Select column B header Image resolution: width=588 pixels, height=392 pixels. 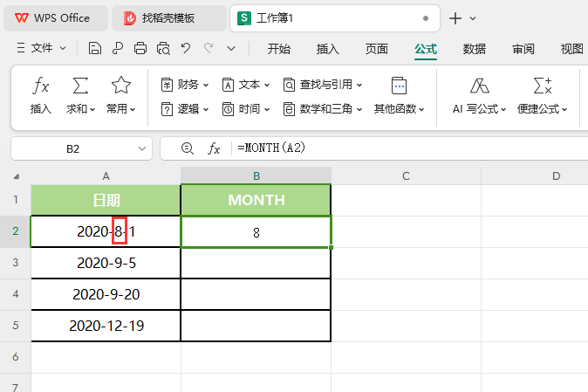point(256,176)
